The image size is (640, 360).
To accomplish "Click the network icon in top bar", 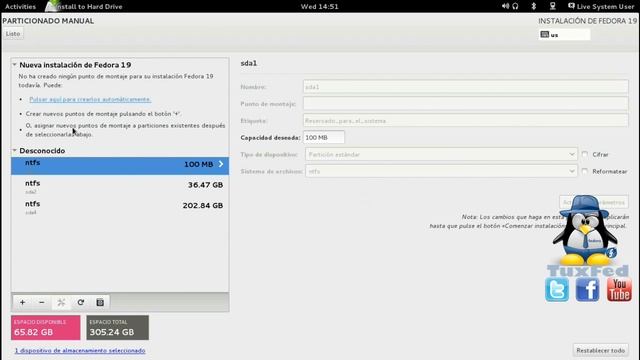I will (553, 6).
